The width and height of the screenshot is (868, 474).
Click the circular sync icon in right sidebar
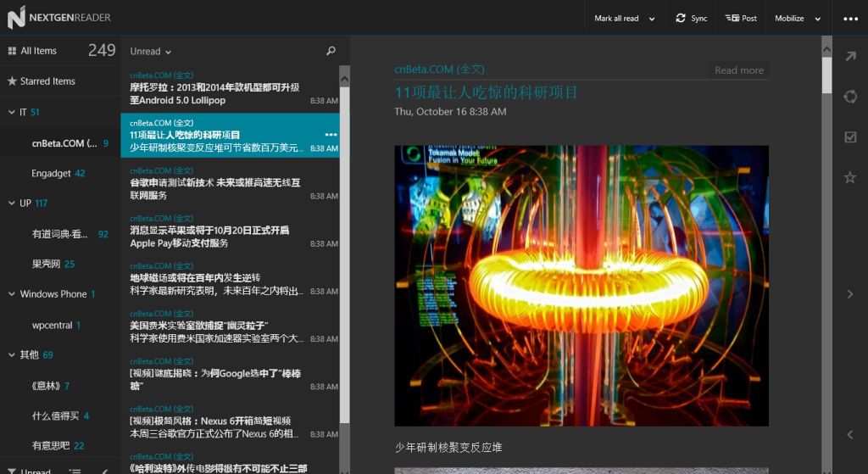pyautogui.click(x=850, y=97)
